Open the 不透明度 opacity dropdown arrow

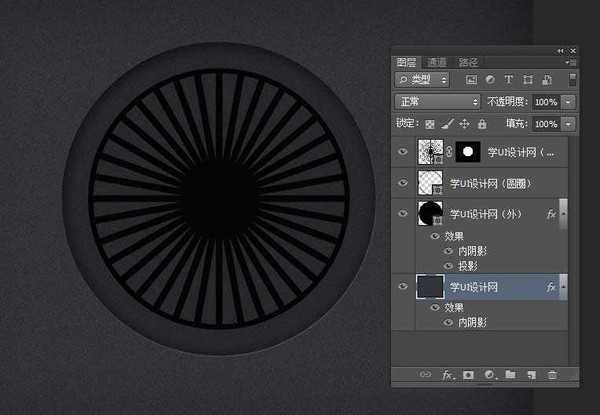click(568, 102)
